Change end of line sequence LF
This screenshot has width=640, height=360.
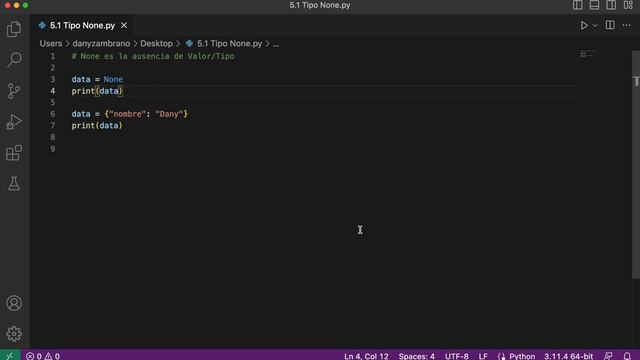(x=483, y=356)
